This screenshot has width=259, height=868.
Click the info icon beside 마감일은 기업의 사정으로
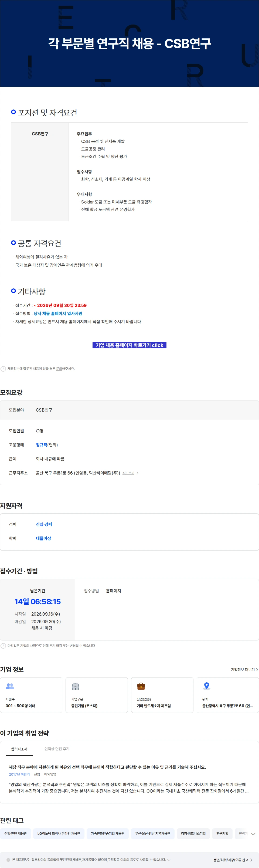point(3,646)
